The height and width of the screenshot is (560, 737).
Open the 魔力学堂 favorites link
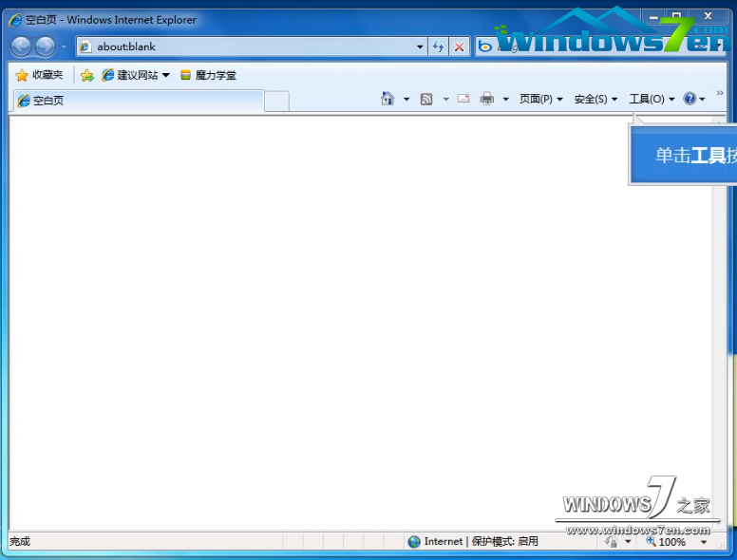(208, 75)
